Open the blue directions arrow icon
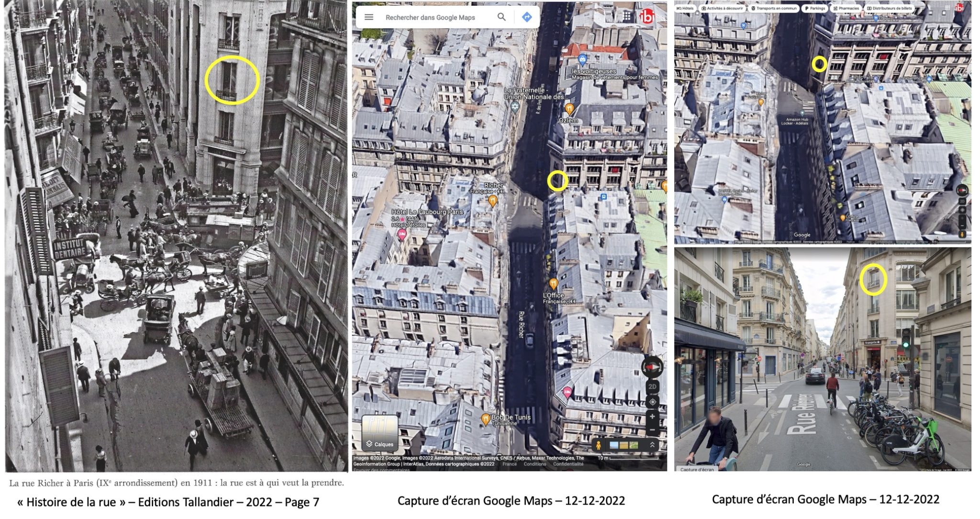The image size is (980, 519). (x=527, y=17)
